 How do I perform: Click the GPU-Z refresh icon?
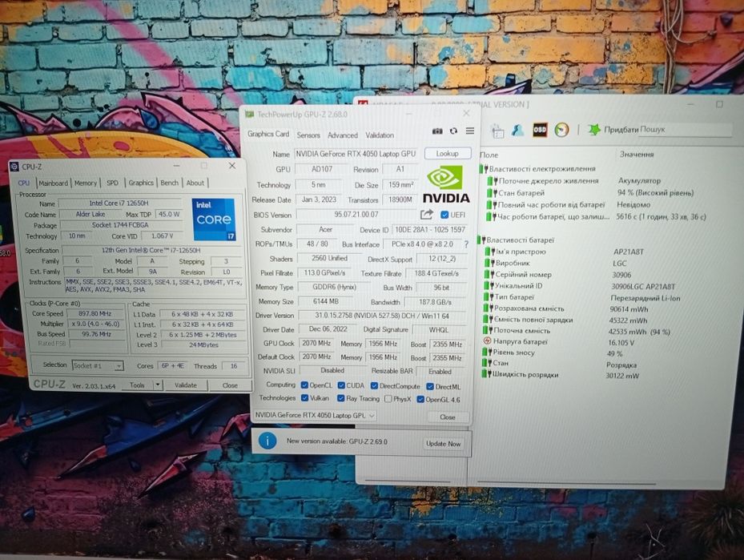pos(453,131)
